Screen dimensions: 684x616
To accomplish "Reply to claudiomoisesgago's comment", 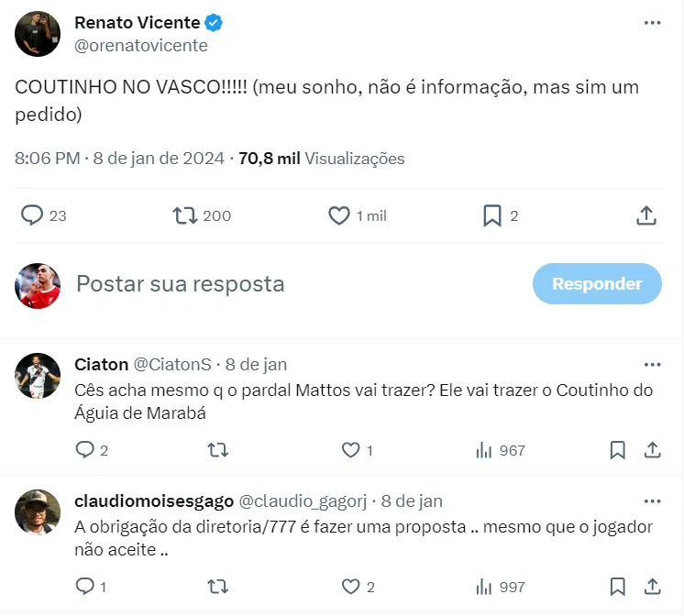I will [84, 586].
